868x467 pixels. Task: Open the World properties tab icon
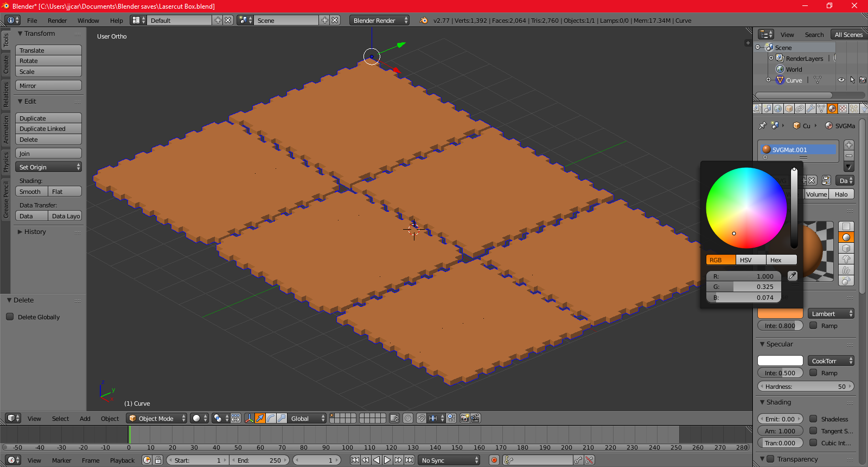pyautogui.click(x=778, y=109)
